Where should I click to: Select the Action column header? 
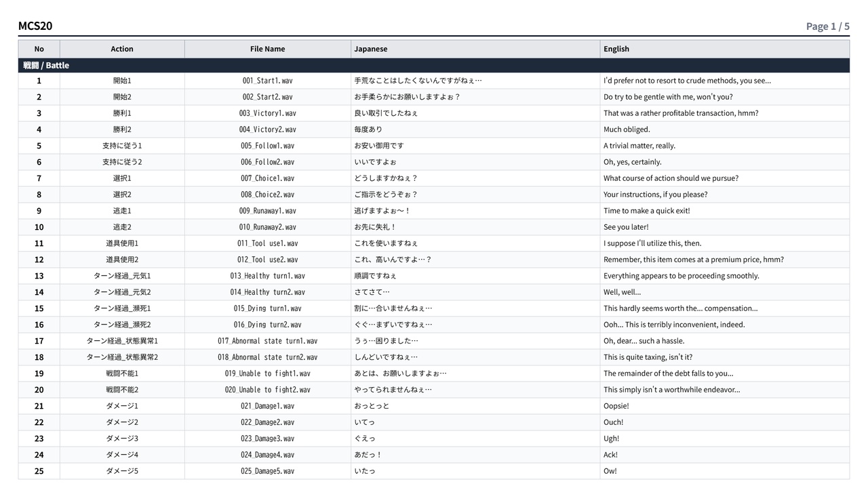[122, 49]
